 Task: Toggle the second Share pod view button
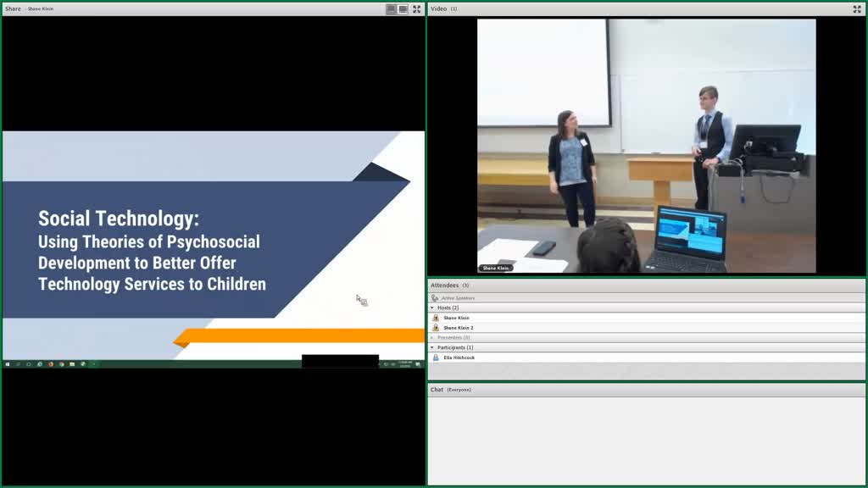click(403, 8)
